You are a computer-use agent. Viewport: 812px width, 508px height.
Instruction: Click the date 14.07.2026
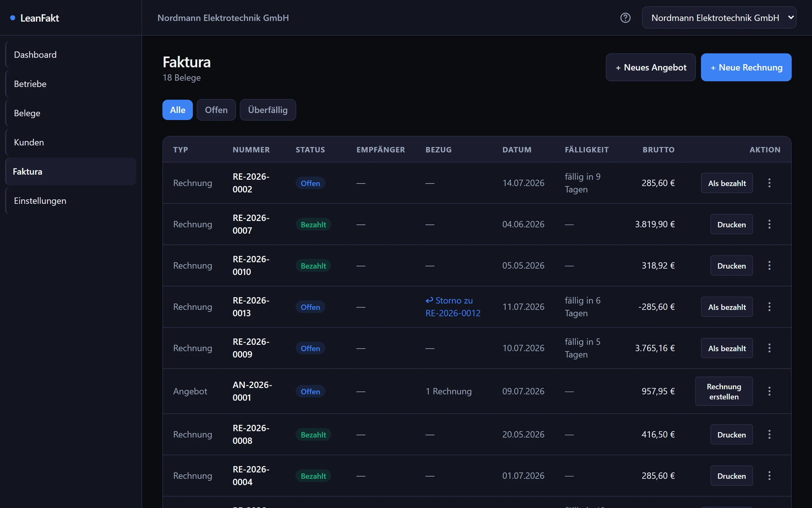(x=523, y=183)
